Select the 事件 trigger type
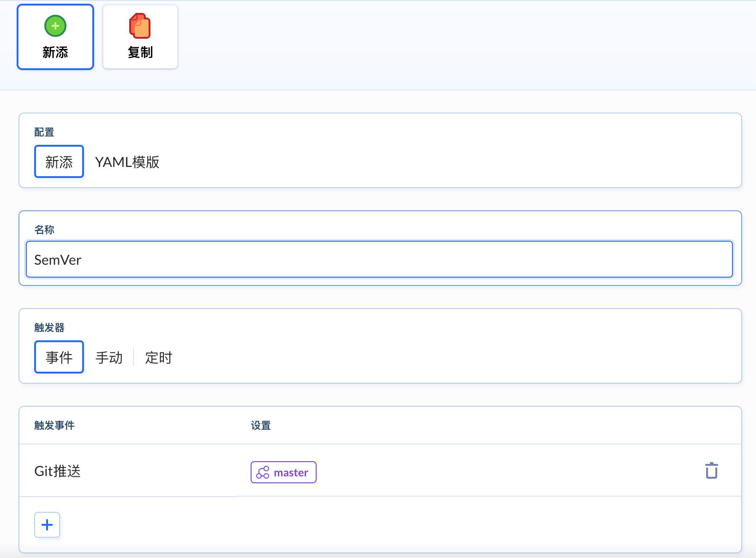This screenshot has height=558, width=756. [x=59, y=357]
